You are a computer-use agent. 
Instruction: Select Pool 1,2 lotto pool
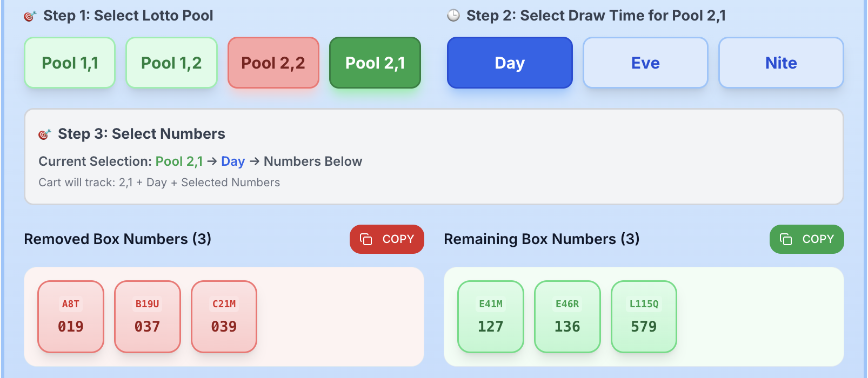(171, 63)
